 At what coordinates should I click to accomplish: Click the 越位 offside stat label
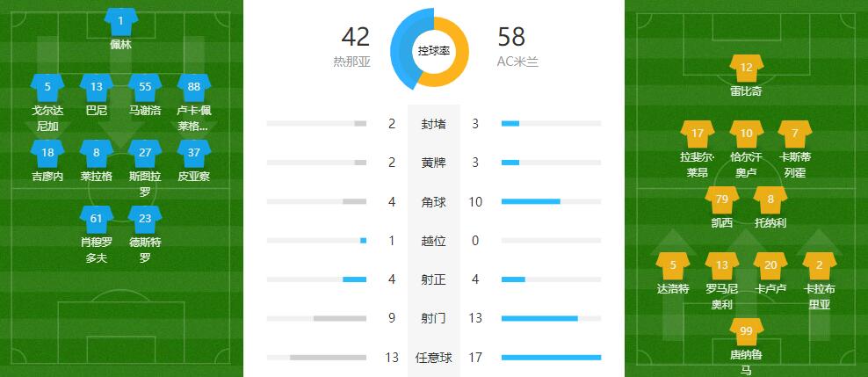tap(433, 241)
